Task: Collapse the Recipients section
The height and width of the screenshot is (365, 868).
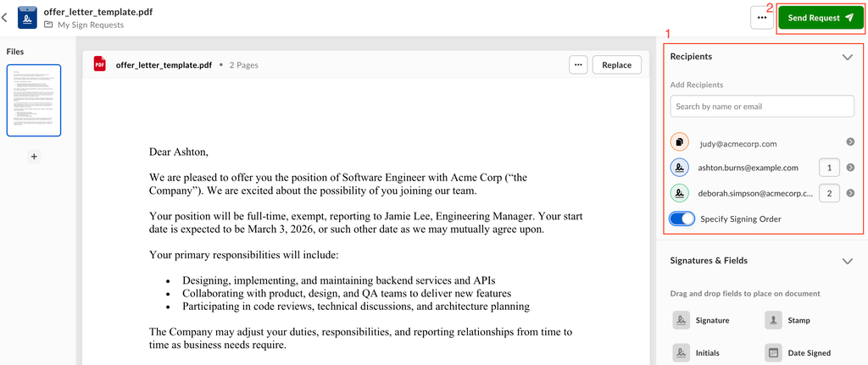Action: pyautogui.click(x=846, y=57)
